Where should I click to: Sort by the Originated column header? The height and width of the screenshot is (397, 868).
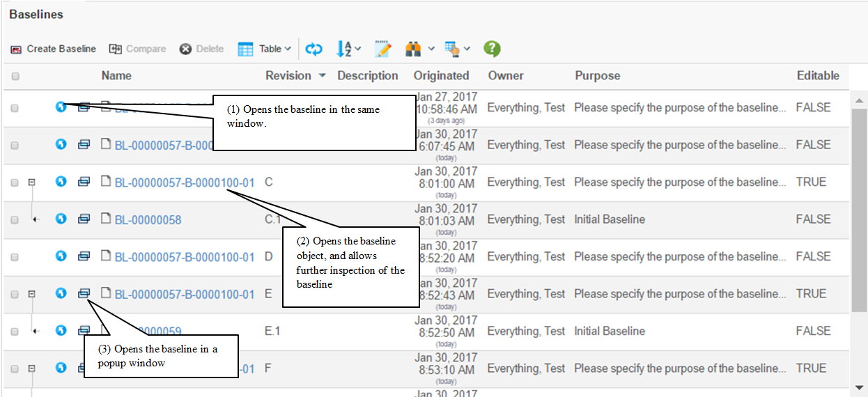(441, 76)
